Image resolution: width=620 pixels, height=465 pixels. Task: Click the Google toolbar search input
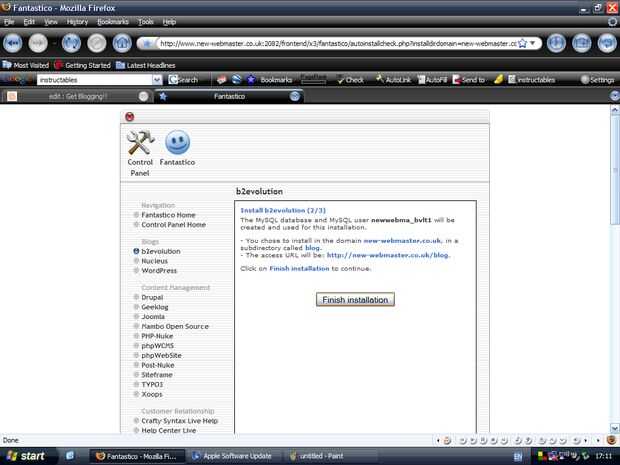[x=95, y=79]
